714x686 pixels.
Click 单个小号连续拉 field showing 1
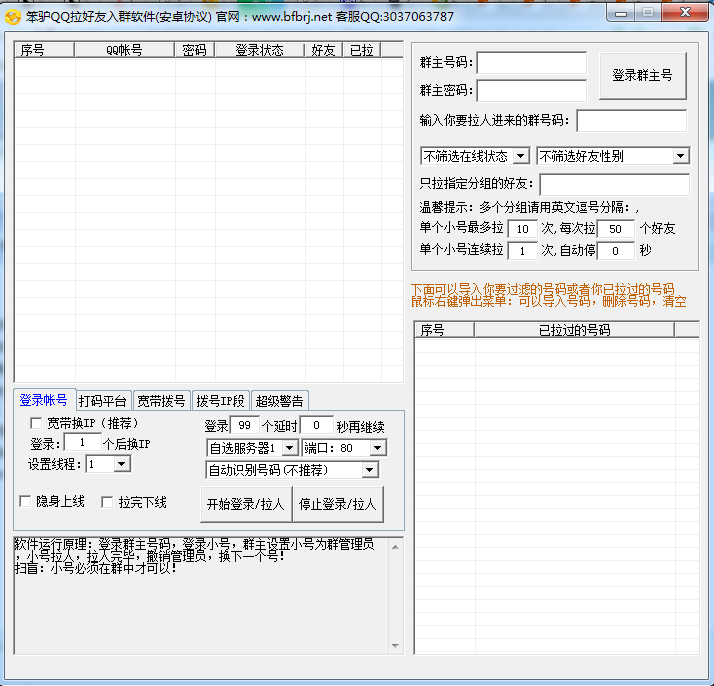click(522, 250)
